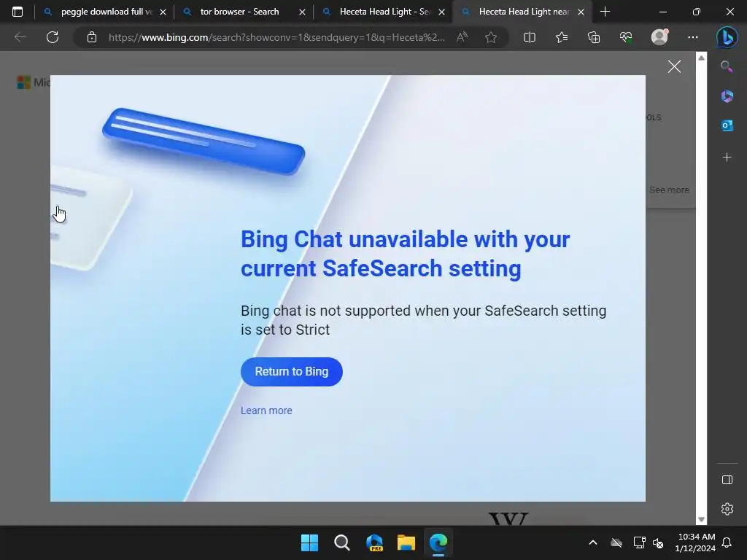Close the Heceta Head Light - Search tab

click(441, 12)
